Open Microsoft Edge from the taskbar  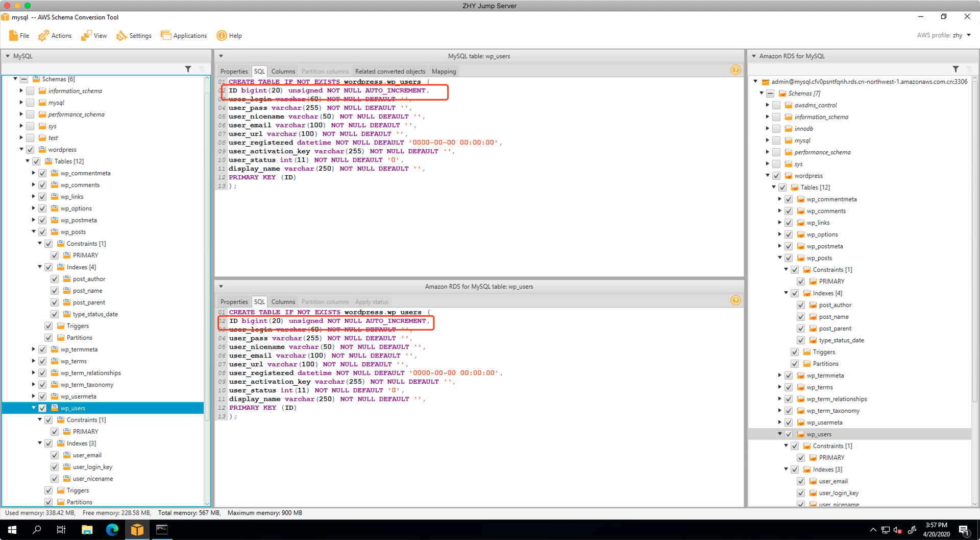pyautogui.click(x=112, y=530)
